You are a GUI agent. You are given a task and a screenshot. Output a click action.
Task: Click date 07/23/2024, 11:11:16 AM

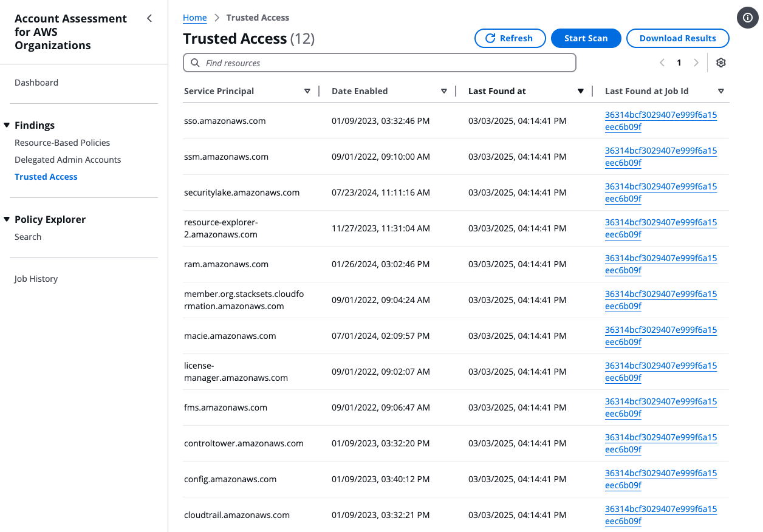381,193
